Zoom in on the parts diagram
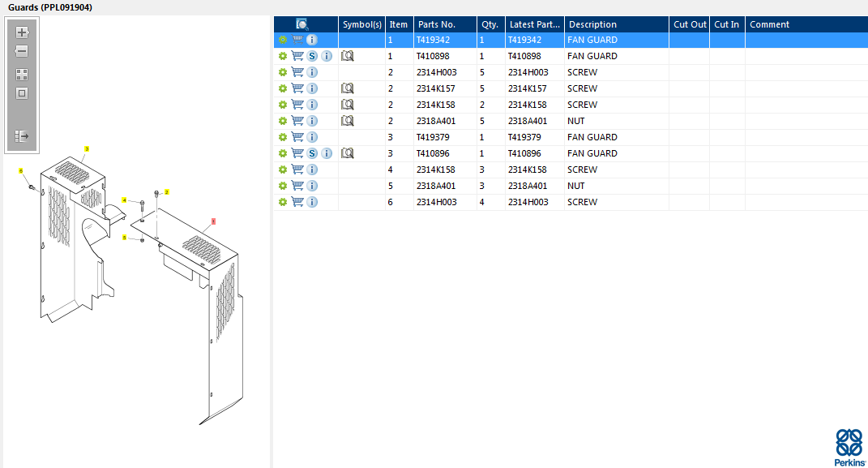The image size is (868, 468). click(x=22, y=32)
